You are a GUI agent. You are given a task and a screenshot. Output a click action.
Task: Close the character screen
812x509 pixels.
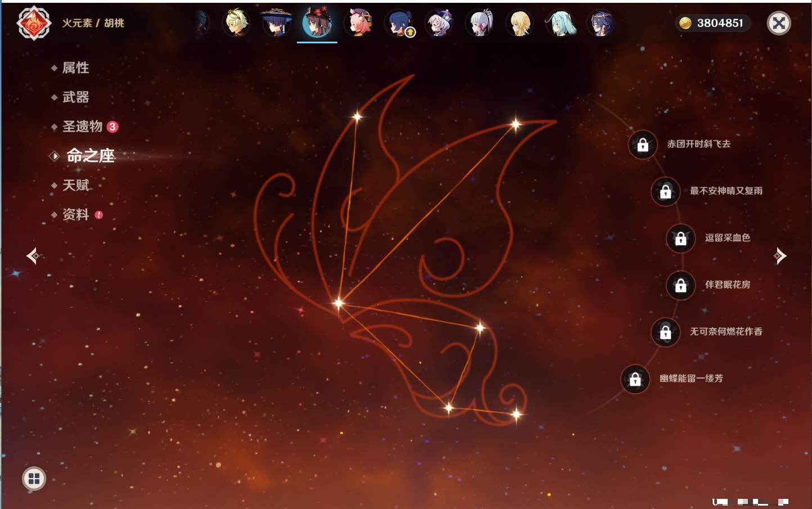779,23
